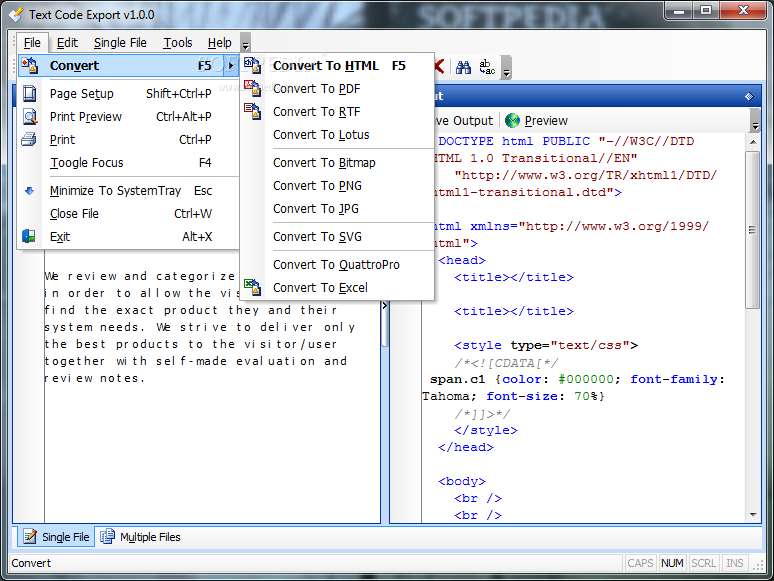Click the NUM status bar indicator
The height and width of the screenshot is (581, 774).
tap(672, 563)
